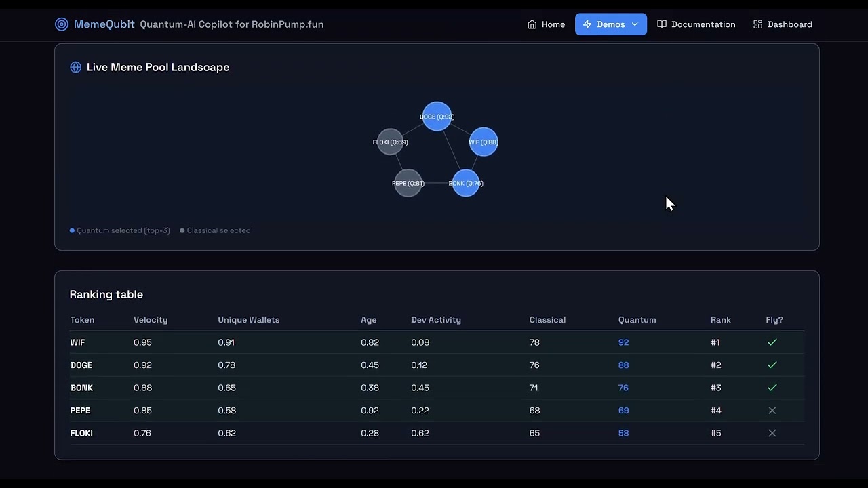Viewport: 868px width, 488px height.
Task: Click the Token column header
Action: 82,320
